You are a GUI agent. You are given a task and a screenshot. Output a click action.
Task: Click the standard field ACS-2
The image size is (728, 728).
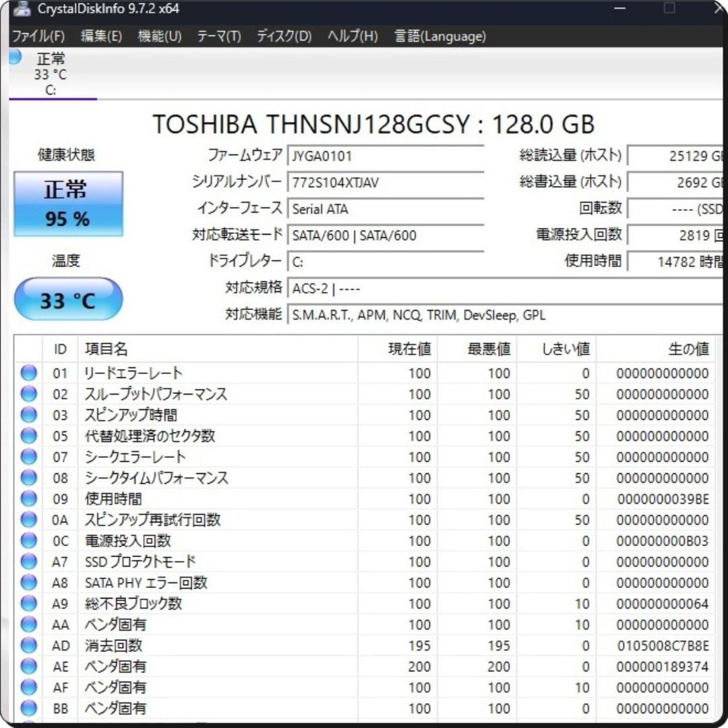point(505,289)
